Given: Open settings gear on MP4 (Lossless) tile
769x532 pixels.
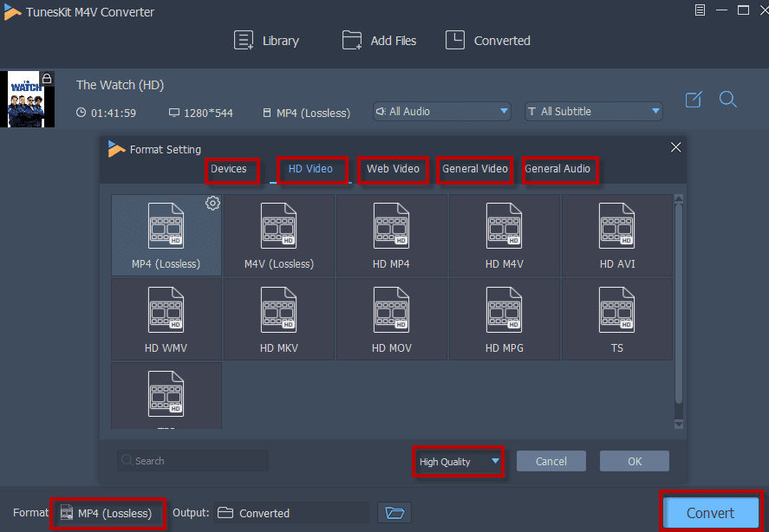Looking at the screenshot, I should 213,203.
